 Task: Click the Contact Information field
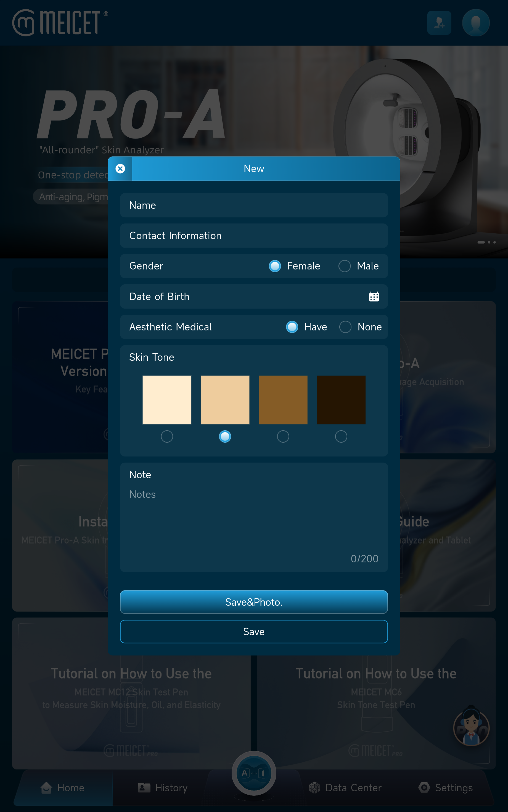click(254, 236)
